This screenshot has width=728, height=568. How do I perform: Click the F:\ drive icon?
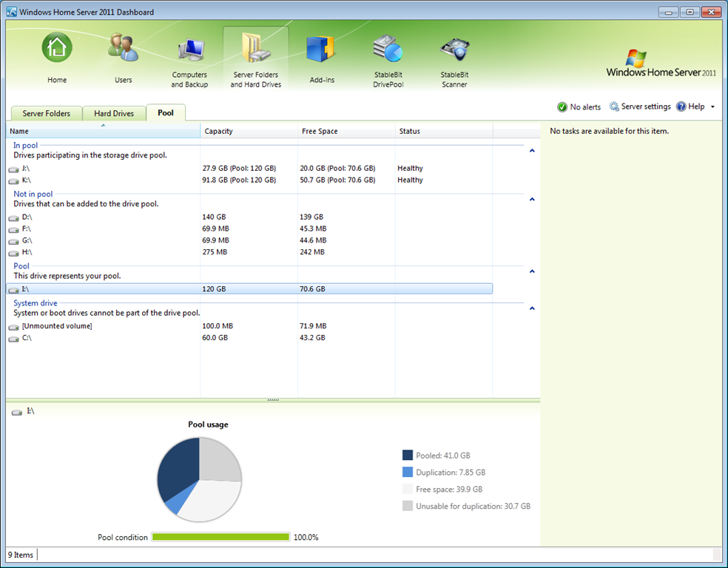14,229
